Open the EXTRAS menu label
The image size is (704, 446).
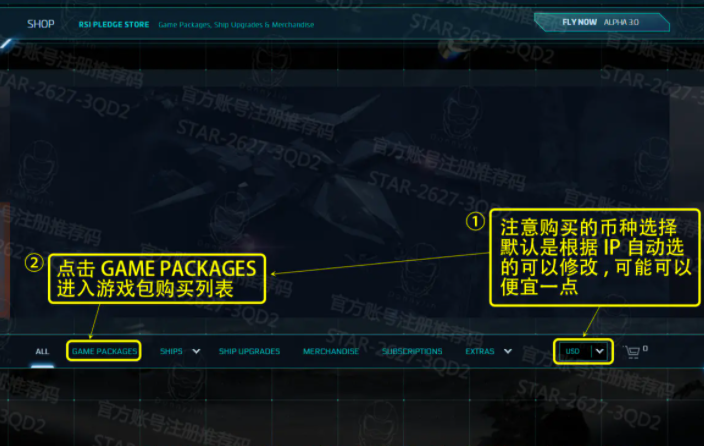(480, 351)
